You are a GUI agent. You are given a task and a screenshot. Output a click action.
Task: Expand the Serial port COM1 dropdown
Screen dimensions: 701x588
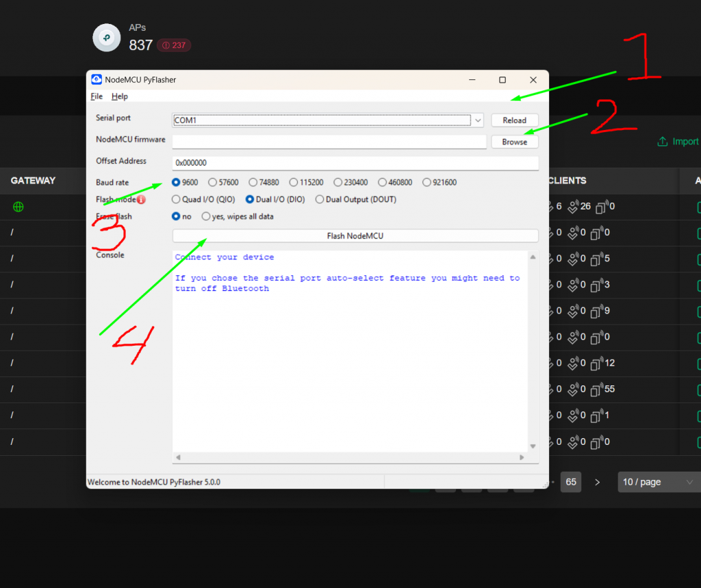(x=478, y=120)
